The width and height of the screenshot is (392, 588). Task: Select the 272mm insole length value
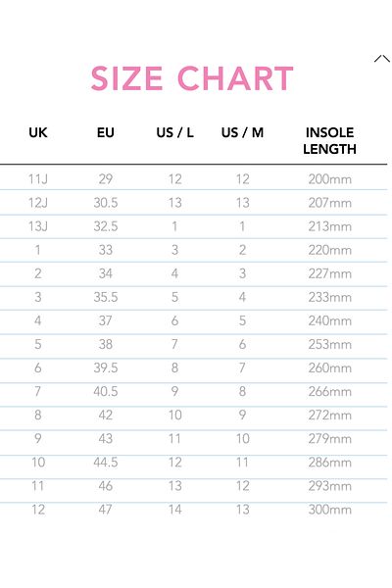pos(329,416)
